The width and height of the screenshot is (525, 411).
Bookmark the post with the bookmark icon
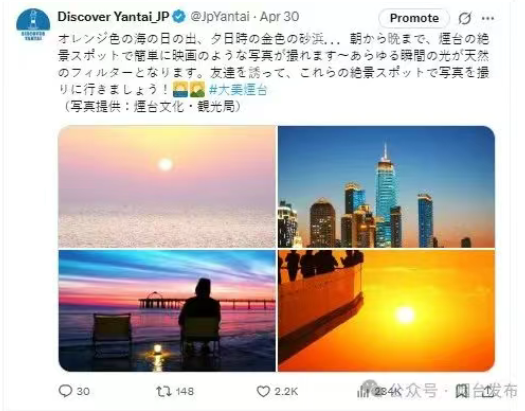[x=462, y=391]
